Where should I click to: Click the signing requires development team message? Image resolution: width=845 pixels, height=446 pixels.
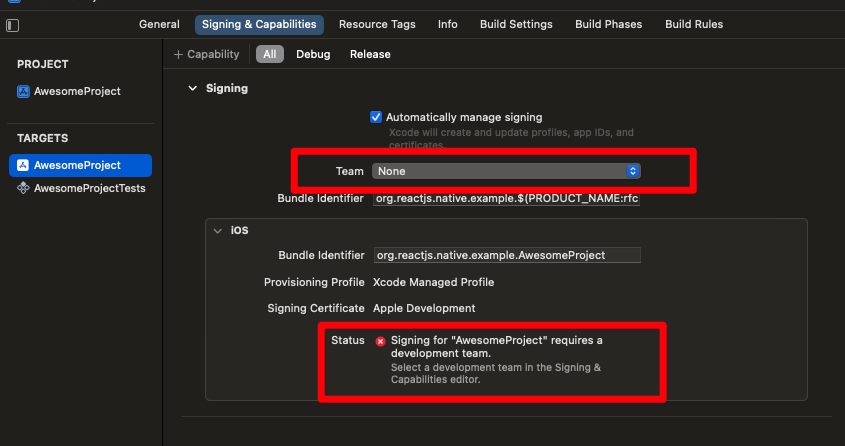[x=496, y=347]
